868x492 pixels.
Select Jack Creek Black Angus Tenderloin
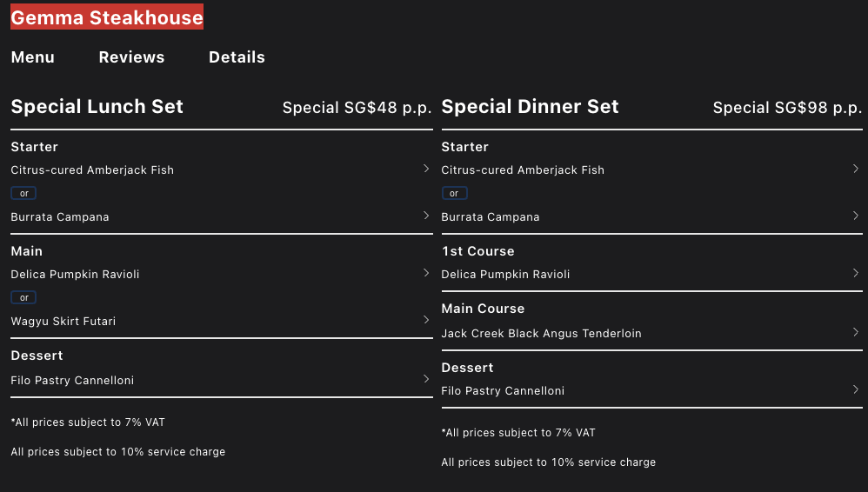coord(541,334)
